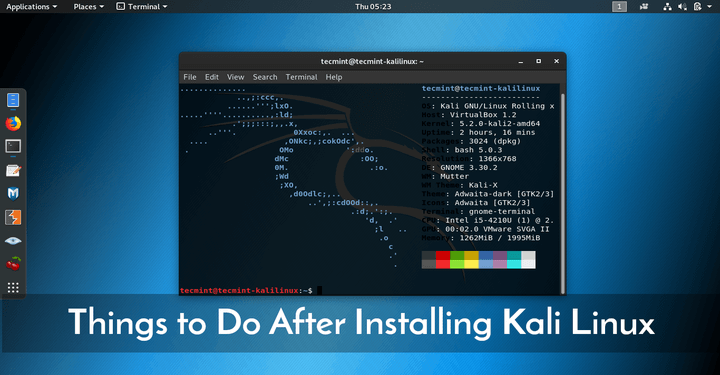This screenshot has width=720, height=375.
Task: Click the "Adwaita-dark [GTK2/3]" theme line
Action: click(x=488, y=194)
